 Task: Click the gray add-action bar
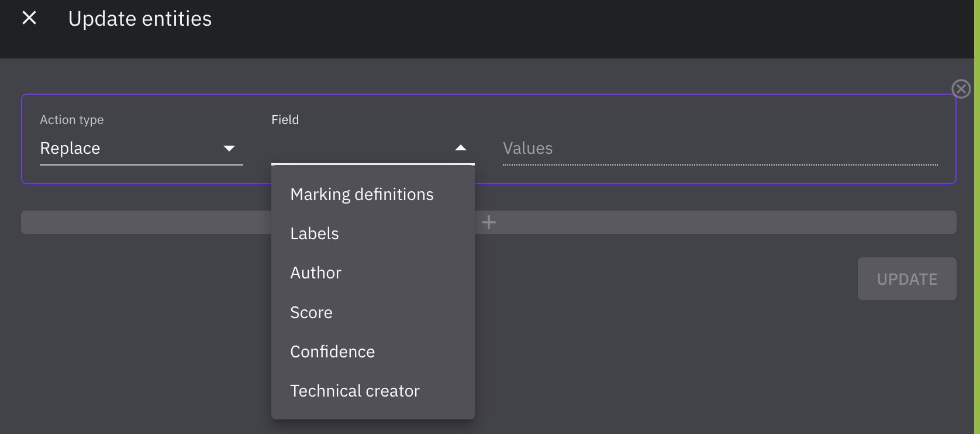pos(702,222)
